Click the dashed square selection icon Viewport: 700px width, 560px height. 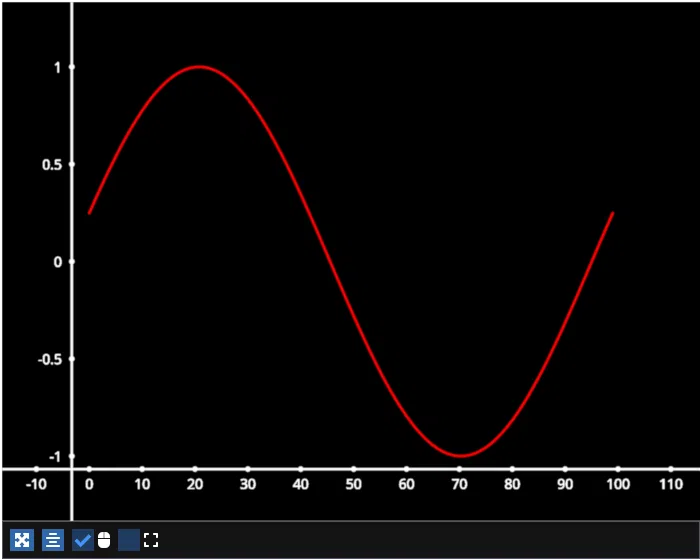(151, 540)
